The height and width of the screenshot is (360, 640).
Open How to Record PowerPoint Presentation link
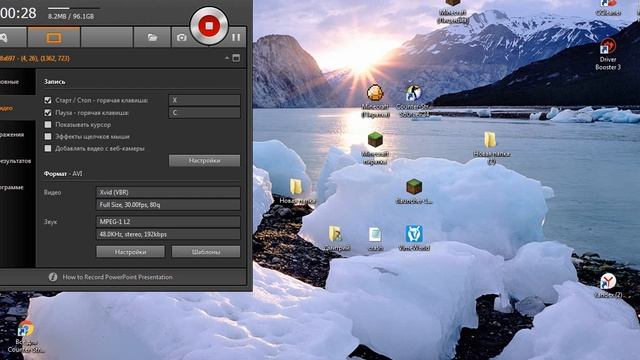(x=118, y=277)
